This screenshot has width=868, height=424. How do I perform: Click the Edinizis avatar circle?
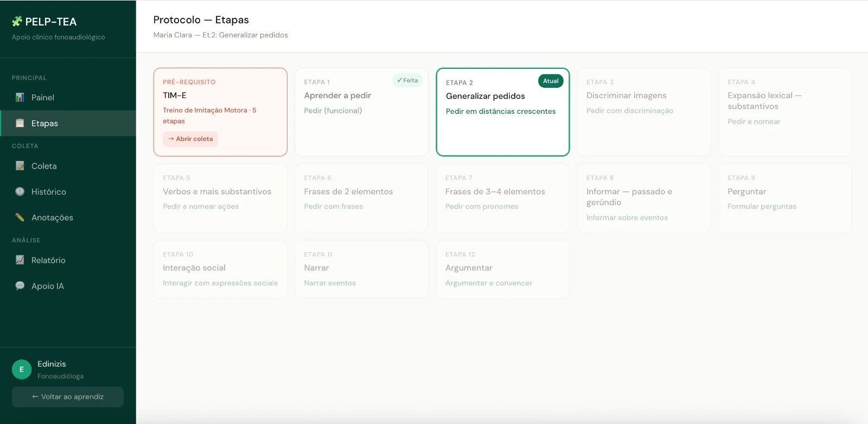click(x=22, y=369)
